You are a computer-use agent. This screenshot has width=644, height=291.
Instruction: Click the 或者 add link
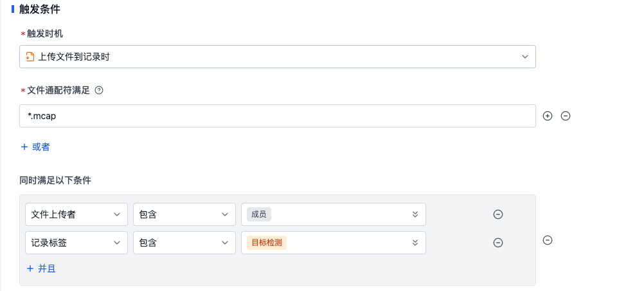pyautogui.click(x=35, y=147)
